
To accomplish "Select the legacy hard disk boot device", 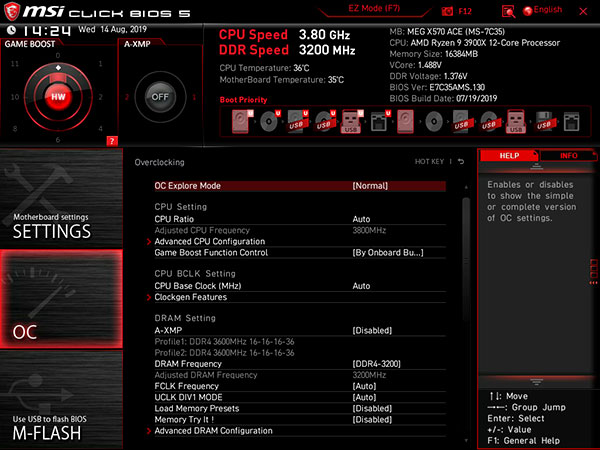I will coord(405,121).
